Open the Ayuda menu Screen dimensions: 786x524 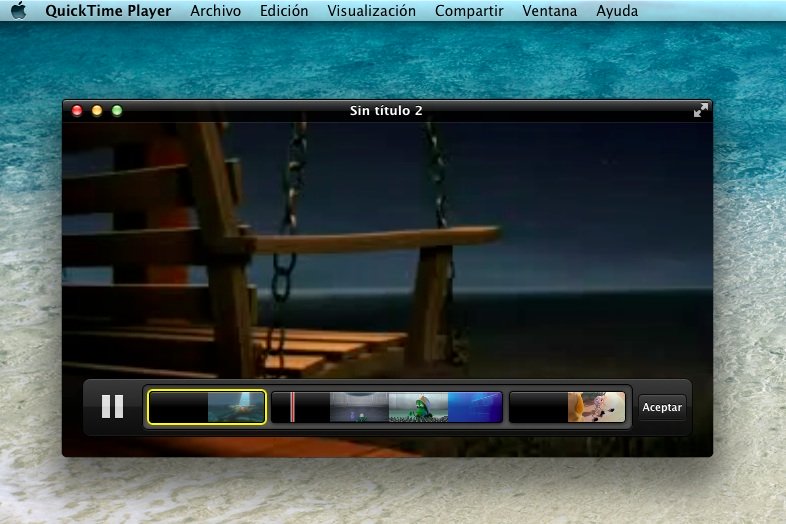[x=617, y=12]
